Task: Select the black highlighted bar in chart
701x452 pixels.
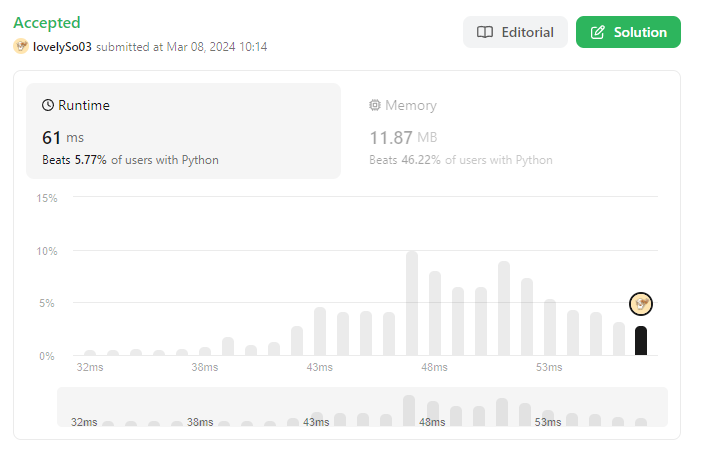Action: click(641, 341)
